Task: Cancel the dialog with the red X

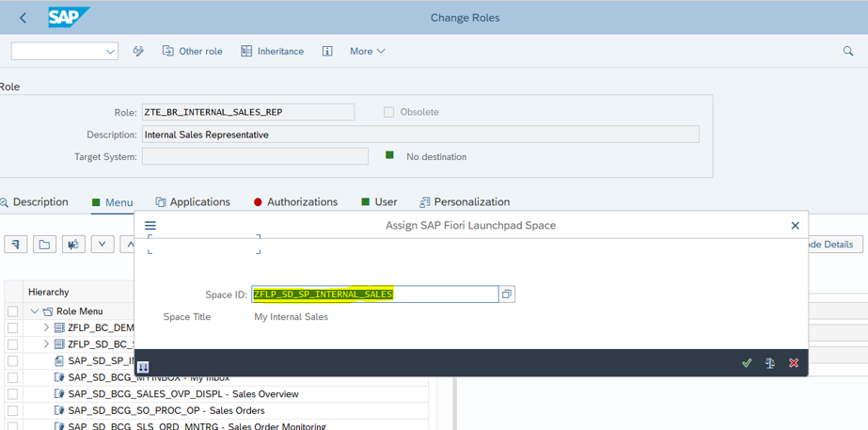Action: (794, 363)
